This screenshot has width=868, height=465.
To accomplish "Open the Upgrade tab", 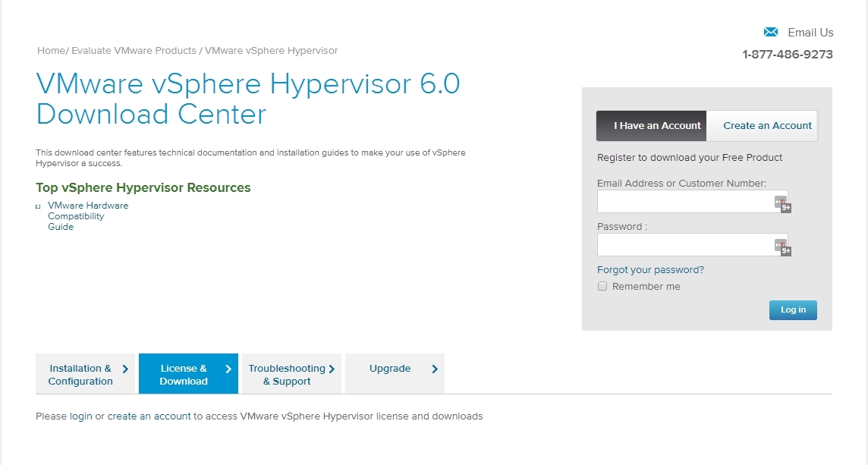I will click(x=395, y=374).
